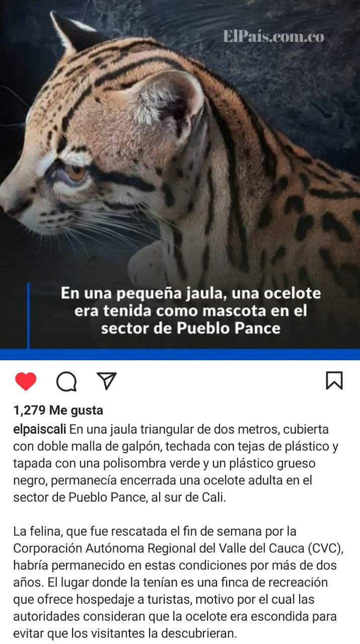Share the post using the paper plane icon
This screenshot has height=644, width=360.
pyautogui.click(x=106, y=381)
